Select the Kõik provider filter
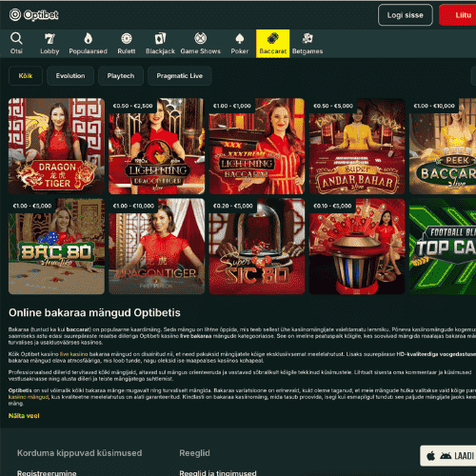 (x=26, y=76)
